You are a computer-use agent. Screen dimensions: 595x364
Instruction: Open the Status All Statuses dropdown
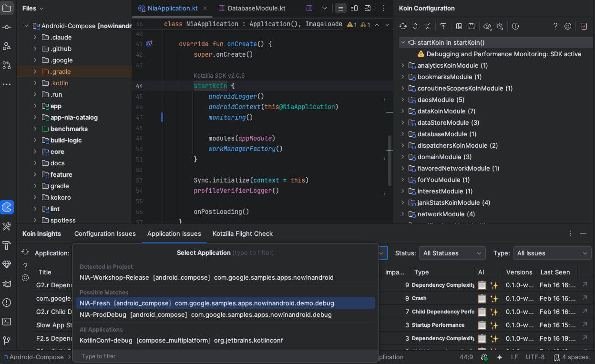(451, 253)
